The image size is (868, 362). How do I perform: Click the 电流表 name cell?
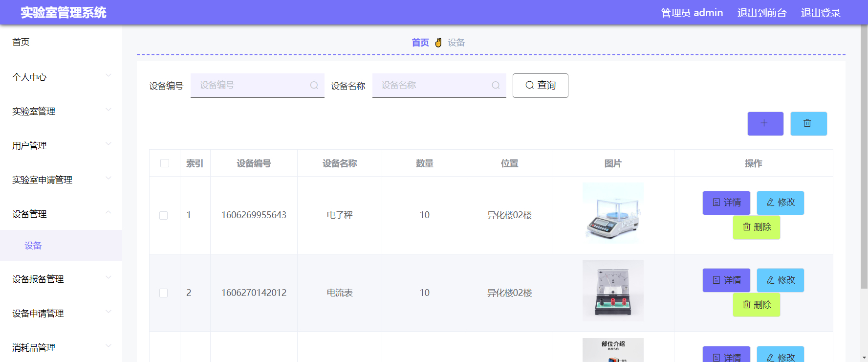[x=340, y=293]
